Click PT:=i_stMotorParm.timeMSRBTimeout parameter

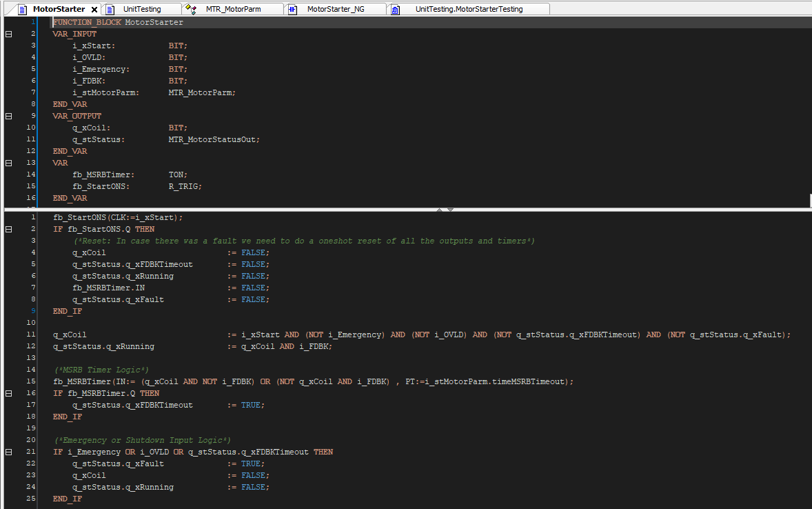coord(486,381)
